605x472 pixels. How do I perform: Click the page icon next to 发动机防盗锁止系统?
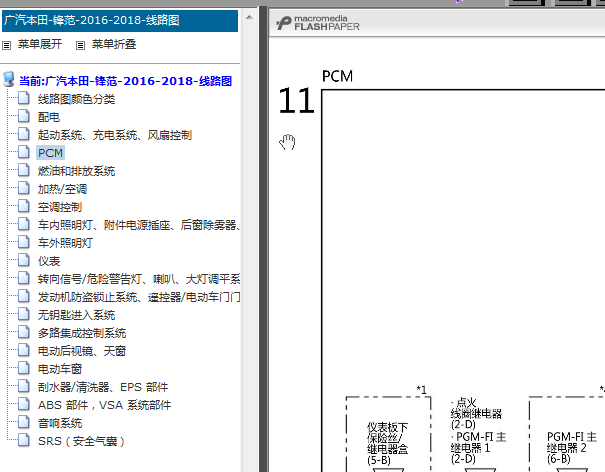point(24,296)
